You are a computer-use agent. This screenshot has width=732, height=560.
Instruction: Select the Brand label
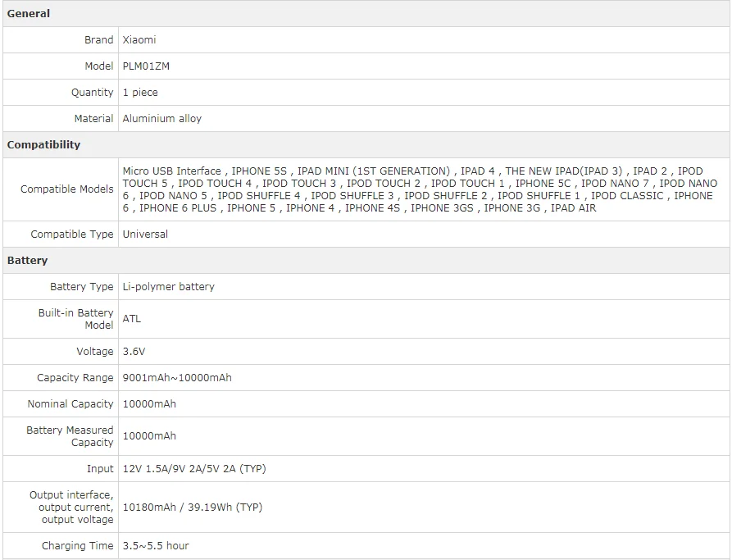[99, 39]
